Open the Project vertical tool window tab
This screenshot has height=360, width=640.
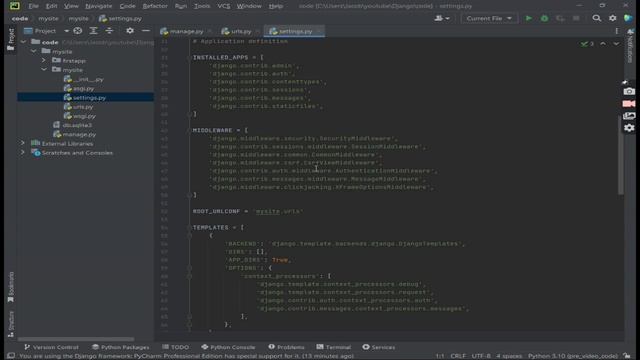click(x=11, y=40)
